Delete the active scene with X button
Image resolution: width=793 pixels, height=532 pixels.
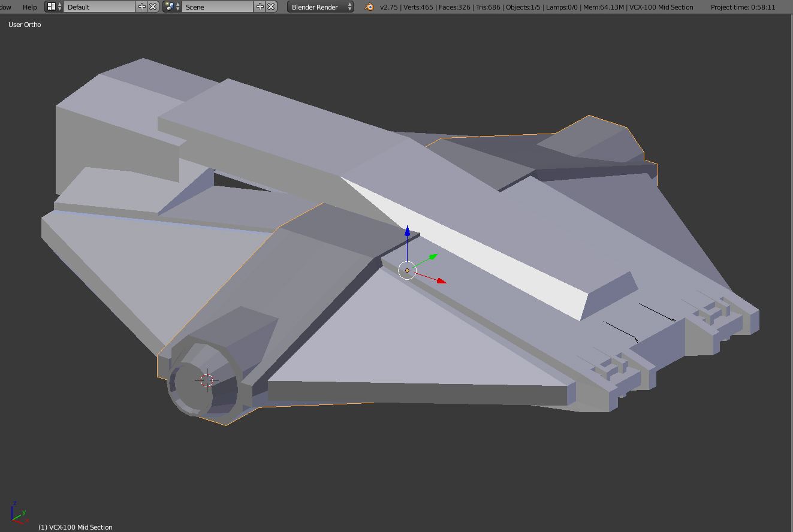point(272,7)
